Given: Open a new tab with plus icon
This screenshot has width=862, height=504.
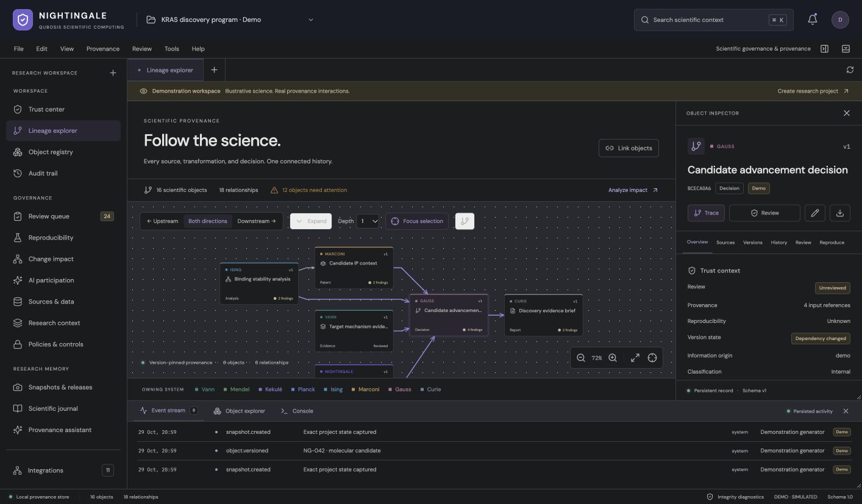Looking at the screenshot, I should [x=214, y=70].
